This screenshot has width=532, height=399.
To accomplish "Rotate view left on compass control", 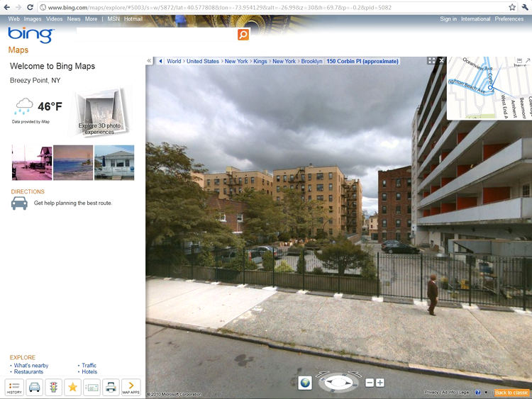I will [x=323, y=374].
